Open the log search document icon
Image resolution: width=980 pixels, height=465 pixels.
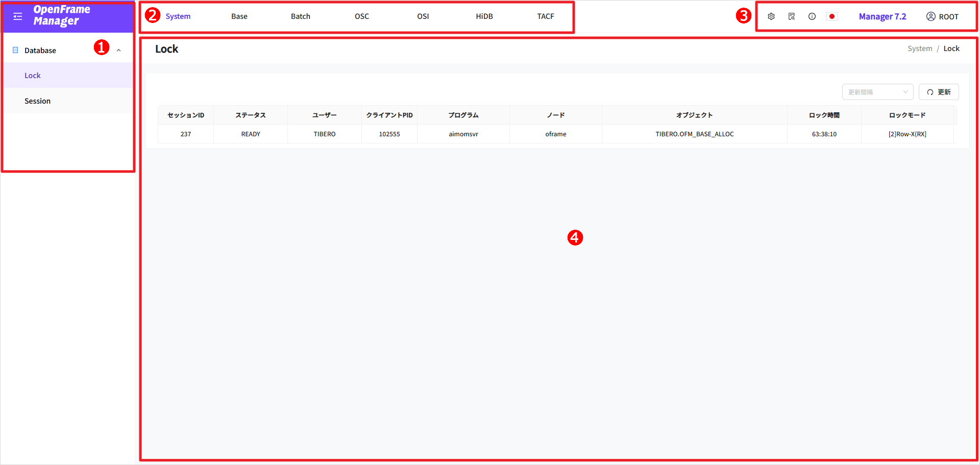792,16
